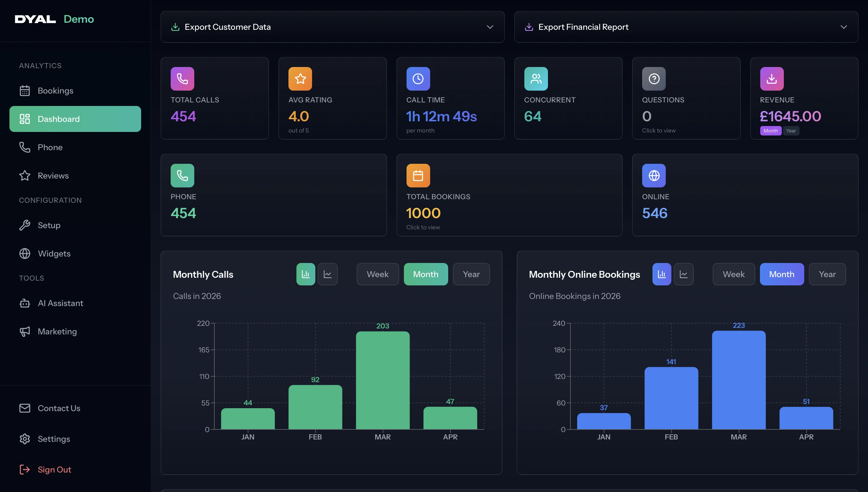Open Bookings in the sidebar
The height and width of the screenshot is (492, 868).
(75, 91)
